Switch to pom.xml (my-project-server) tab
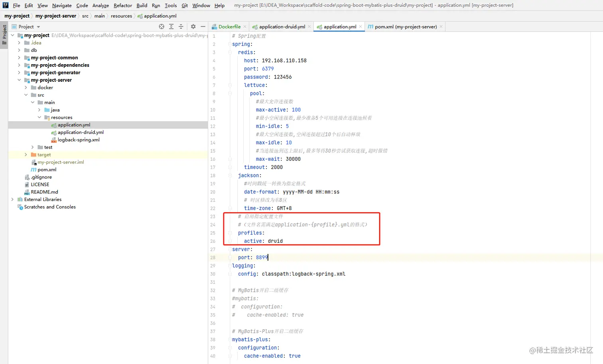The height and width of the screenshot is (364, 603). [x=406, y=27]
